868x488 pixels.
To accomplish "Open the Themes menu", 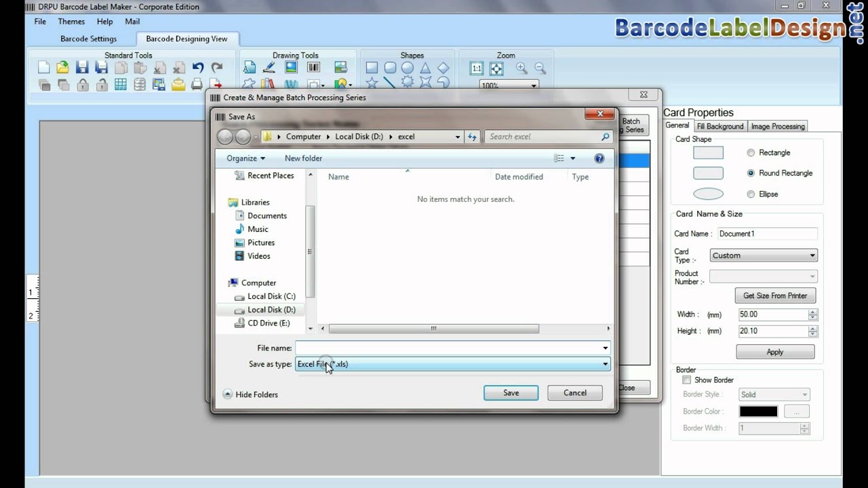I will 71,22.
